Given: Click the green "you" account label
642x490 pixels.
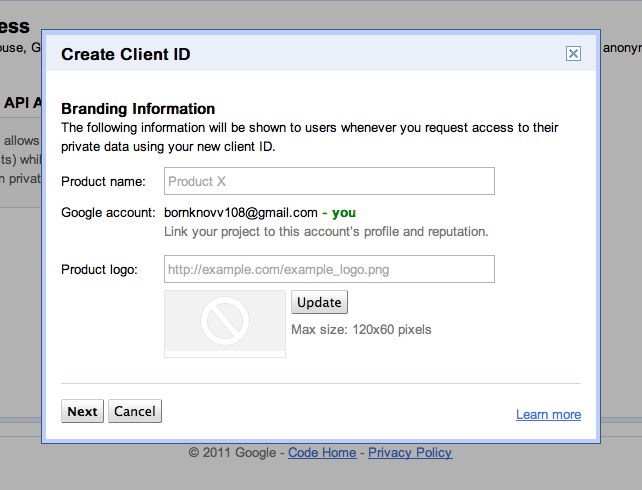Looking at the screenshot, I should click(344, 212).
